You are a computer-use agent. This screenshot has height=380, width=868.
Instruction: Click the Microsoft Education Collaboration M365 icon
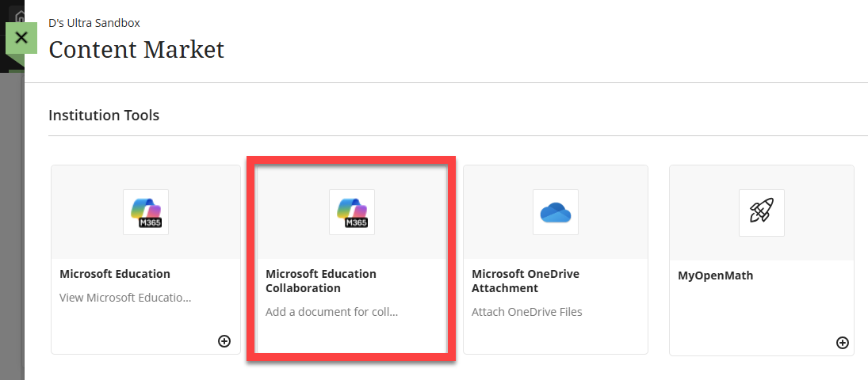click(352, 212)
